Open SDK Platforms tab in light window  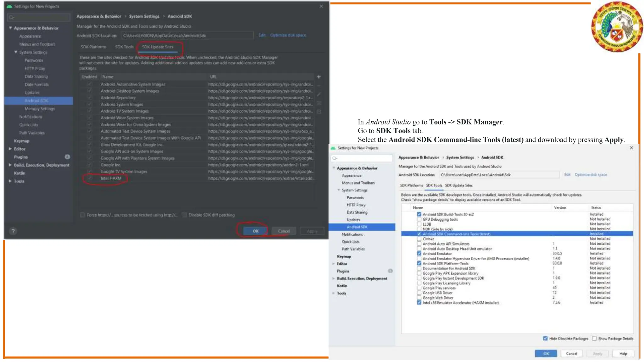click(x=411, y=185)
